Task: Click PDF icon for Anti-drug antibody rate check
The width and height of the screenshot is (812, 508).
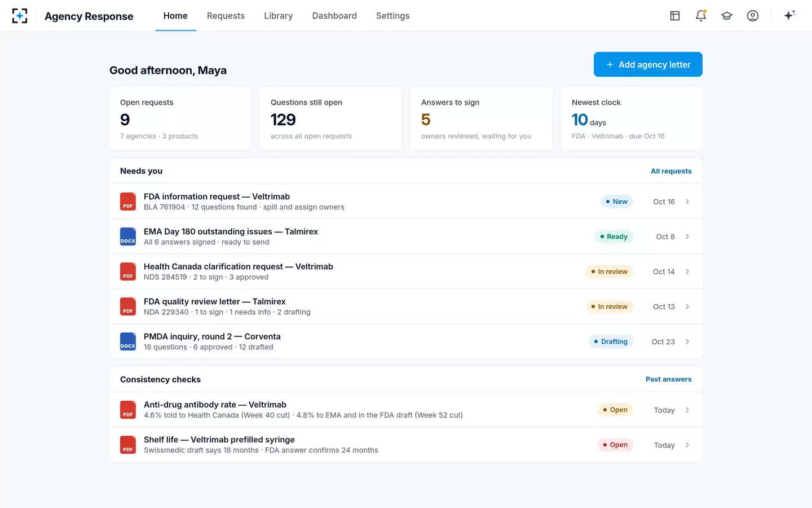Action: click(x=128, y=410)
